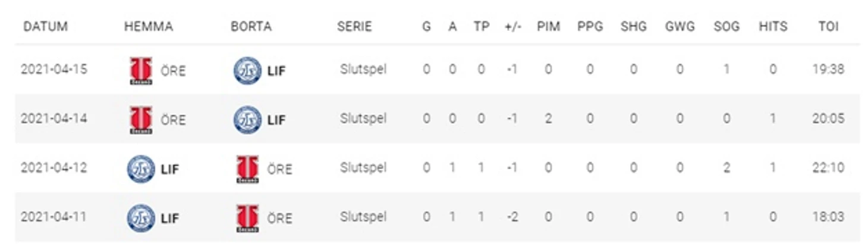Screen dimensions: 868x246
Task: Click Leksands home logo in 2021-04-11 row
Action: [141, 218]
